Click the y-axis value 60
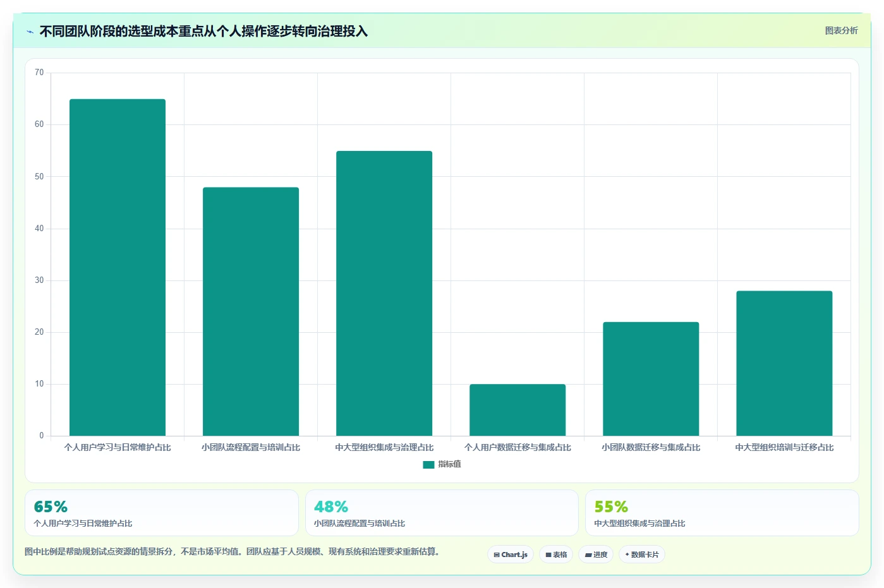884x588 pixels. (x=39, y=124)
